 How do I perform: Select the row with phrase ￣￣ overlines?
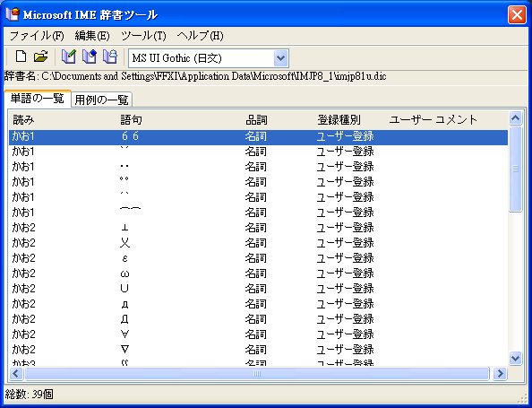pos(258,213)
